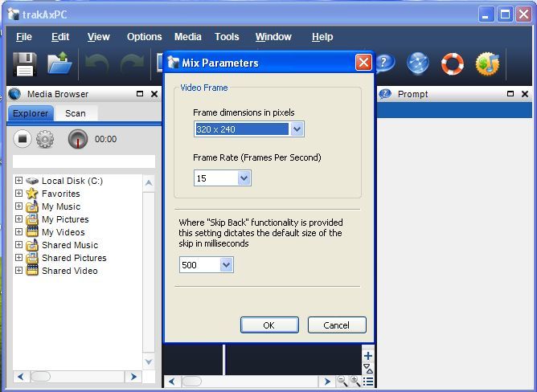Open the Edit menu

click(x=60, y=37)
